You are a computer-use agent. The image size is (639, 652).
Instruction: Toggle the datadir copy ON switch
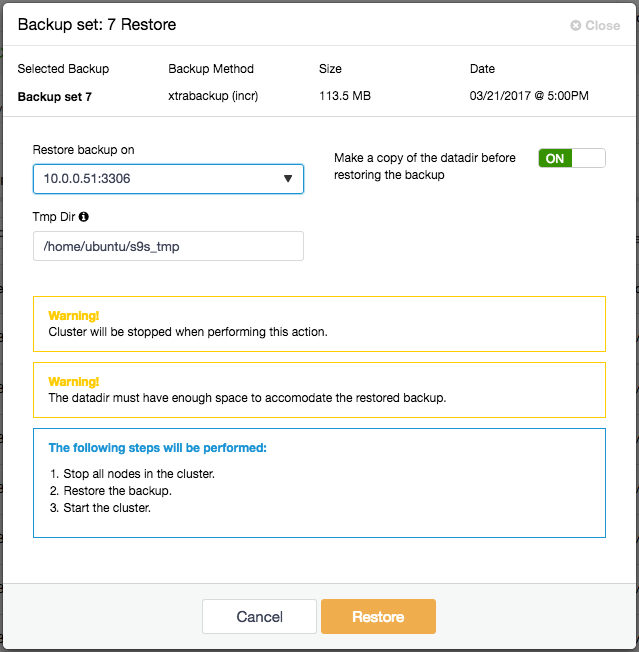572,158
